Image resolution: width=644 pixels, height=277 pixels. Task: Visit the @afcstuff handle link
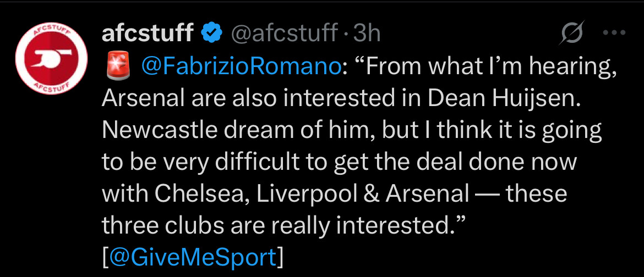(284, 33)
